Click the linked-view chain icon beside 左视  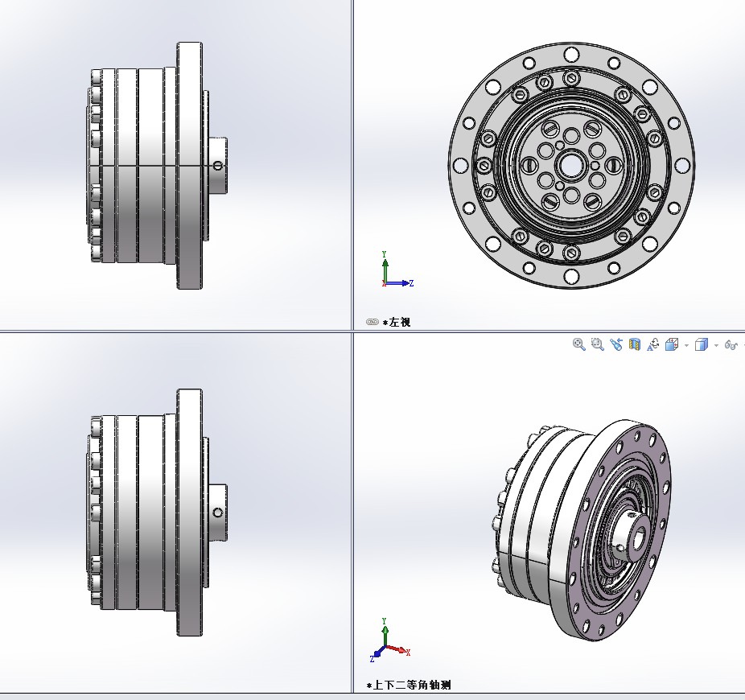(372, 322)
